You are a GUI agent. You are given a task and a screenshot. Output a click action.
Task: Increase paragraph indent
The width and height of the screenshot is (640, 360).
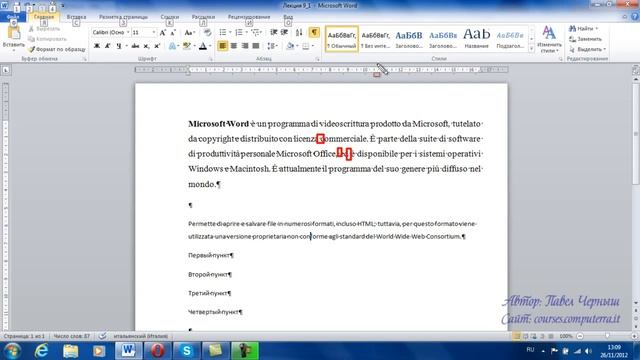pos(284,32)
